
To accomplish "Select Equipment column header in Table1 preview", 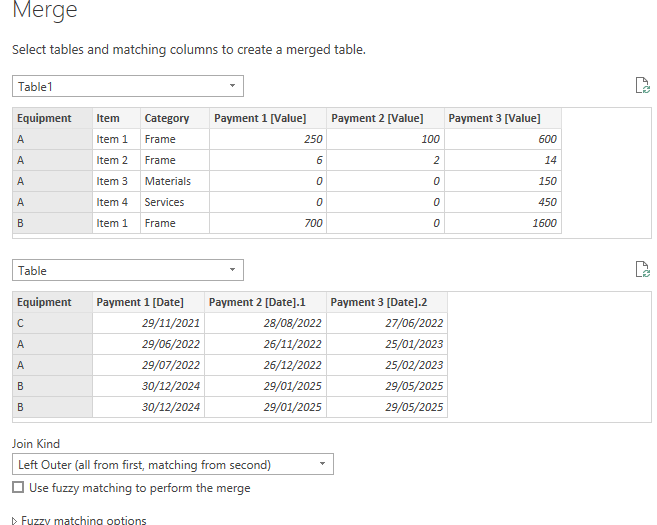I will [52, 118].
